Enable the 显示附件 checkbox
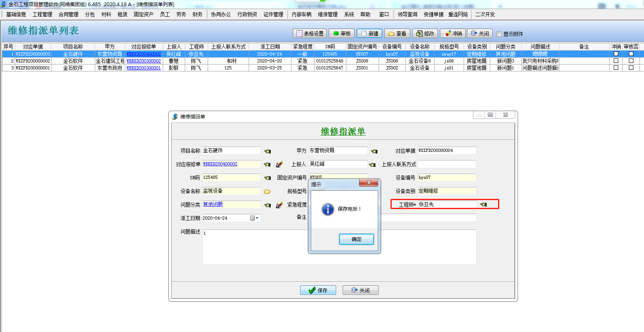This screenshot has width=644, height=332. (x=499, y=34)
